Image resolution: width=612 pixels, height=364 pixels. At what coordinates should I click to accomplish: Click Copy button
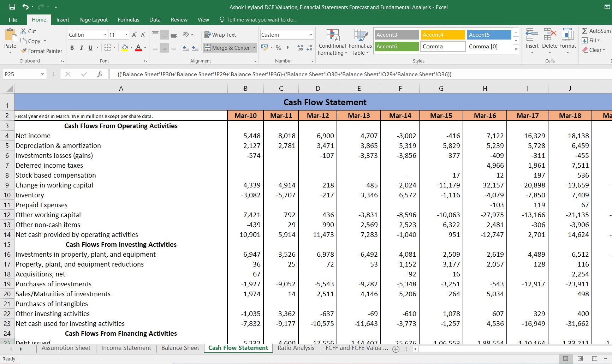click(31, 41)
